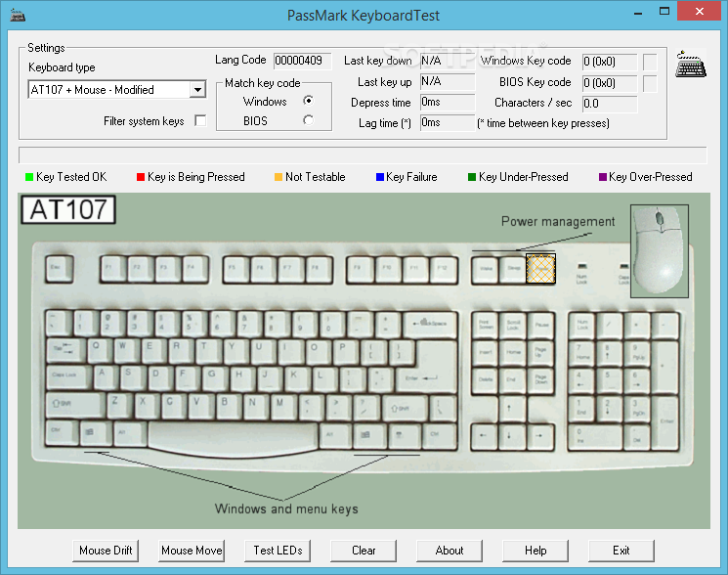This screenshot has height=575, width=728.
Task: Select BIOS match key code radio
Action: click(x=308, y=120)
